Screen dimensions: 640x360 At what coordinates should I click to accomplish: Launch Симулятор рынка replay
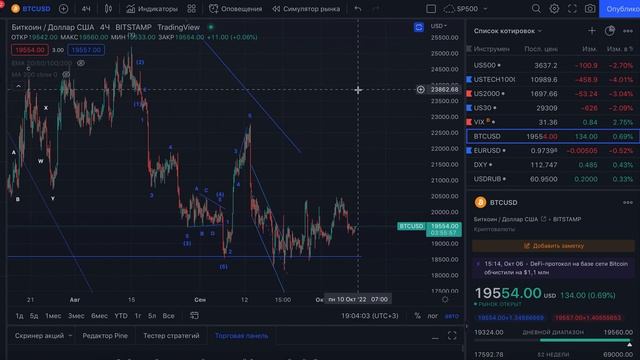click(306, 9)
